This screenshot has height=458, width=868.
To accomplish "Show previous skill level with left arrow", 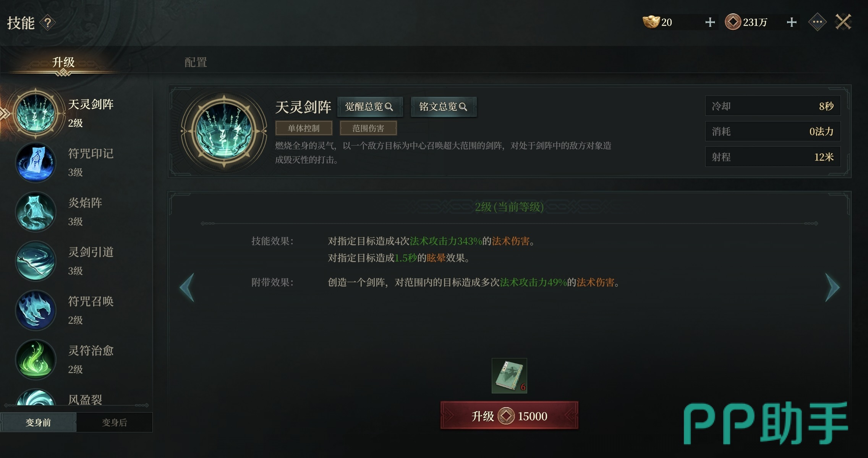I will (187, 287).
